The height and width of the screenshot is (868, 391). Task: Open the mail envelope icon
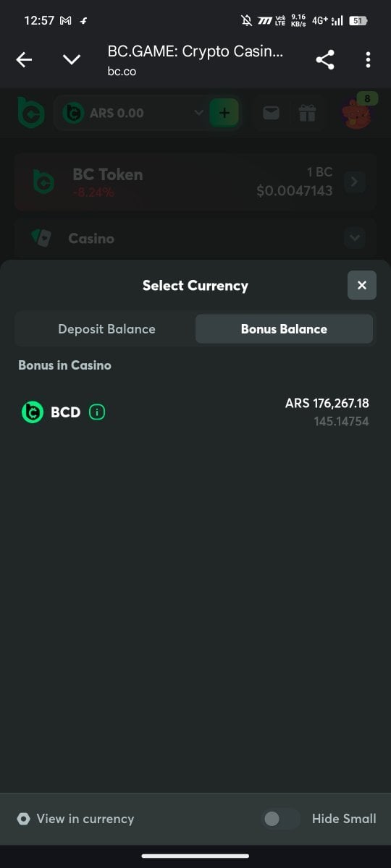tap(271, 113)
